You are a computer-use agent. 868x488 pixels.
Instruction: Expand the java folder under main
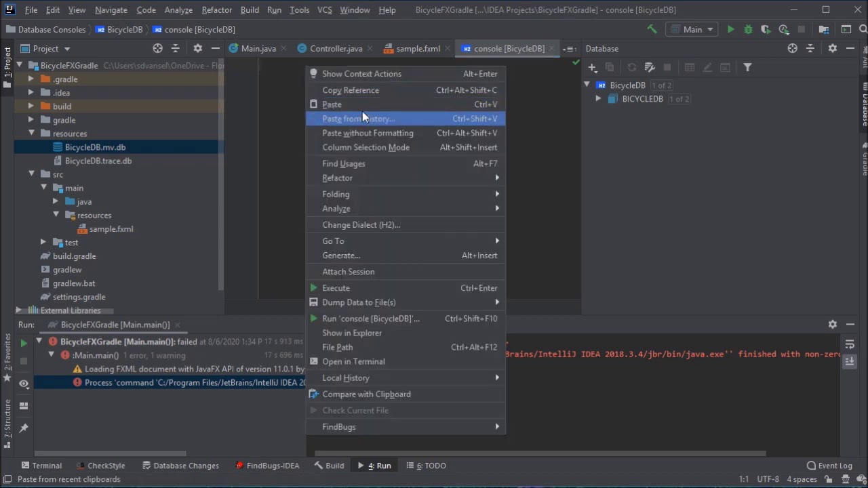click(56, 201)
